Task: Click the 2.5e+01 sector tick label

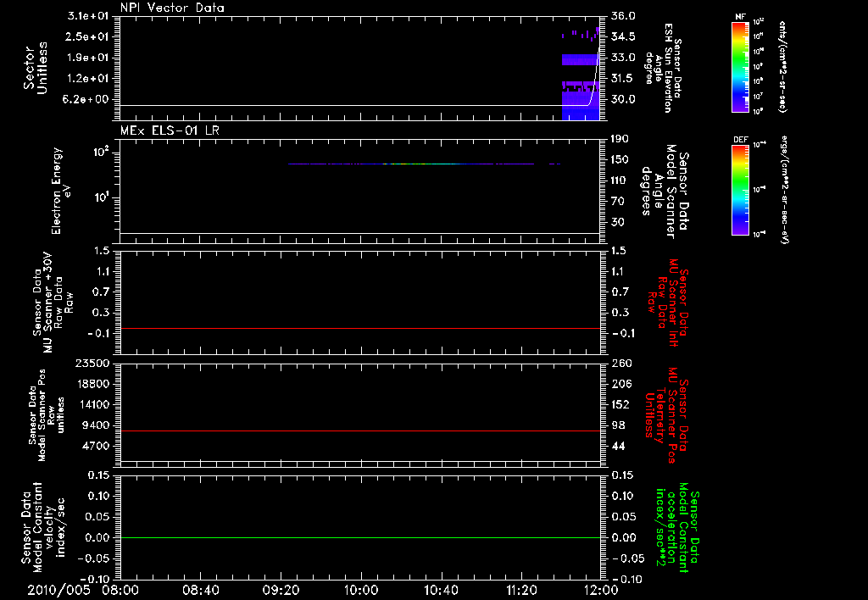Action: [x=88, y=36]
